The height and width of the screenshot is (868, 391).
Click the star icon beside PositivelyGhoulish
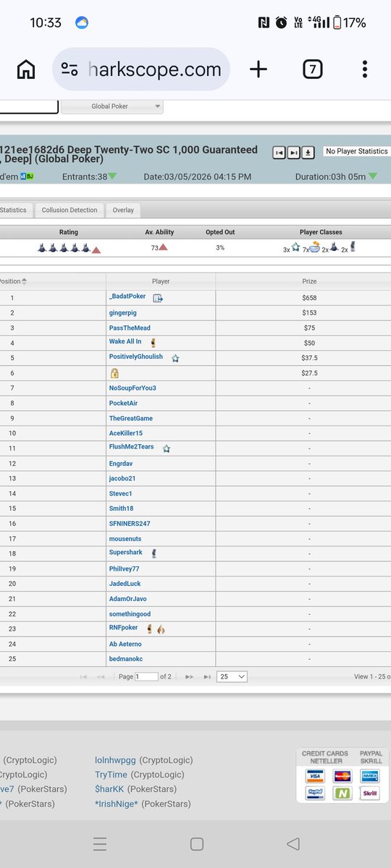click(x=175, y=358)
